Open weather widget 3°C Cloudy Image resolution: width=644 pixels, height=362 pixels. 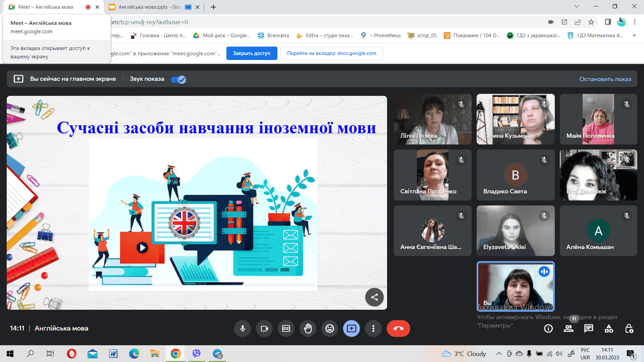[x=464, y=354]
